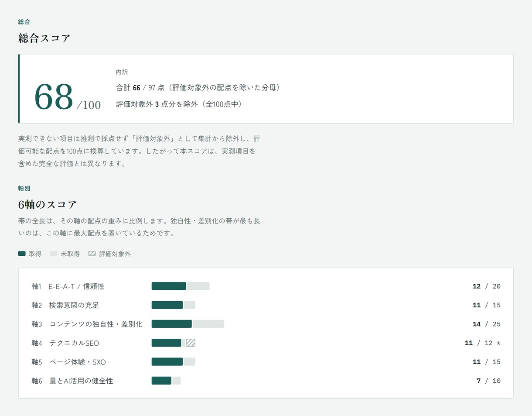Click the 量とAI活用の健全性 score bar
Image resolution: width=532 pixels, height=416 pixels.
click(166, 381)
